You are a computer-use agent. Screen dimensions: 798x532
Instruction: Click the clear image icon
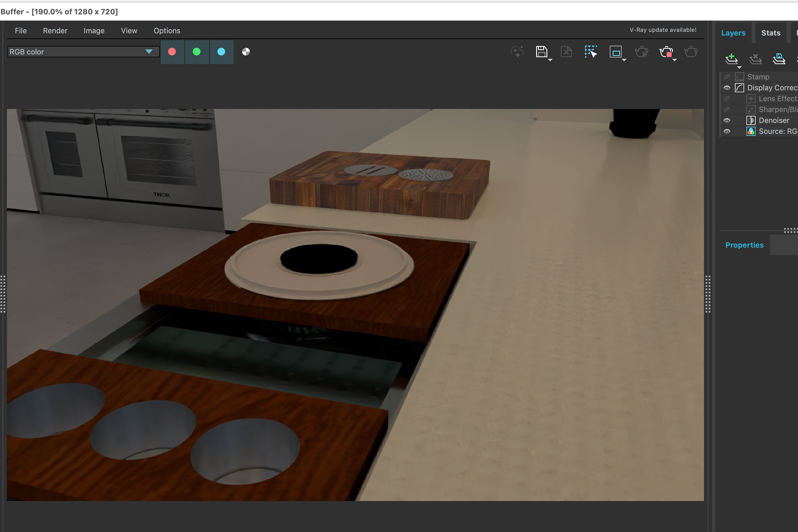click(566, 52)
